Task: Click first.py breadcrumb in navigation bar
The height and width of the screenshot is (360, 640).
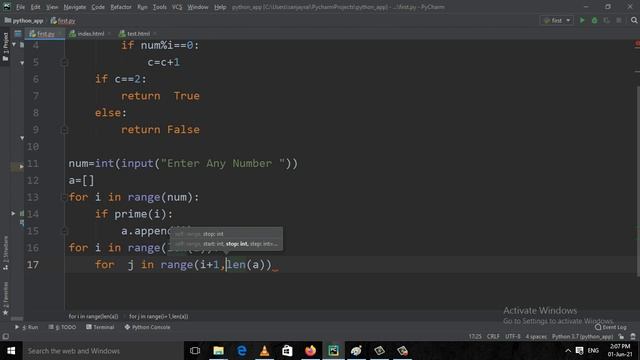Action: tap(63, 20)
